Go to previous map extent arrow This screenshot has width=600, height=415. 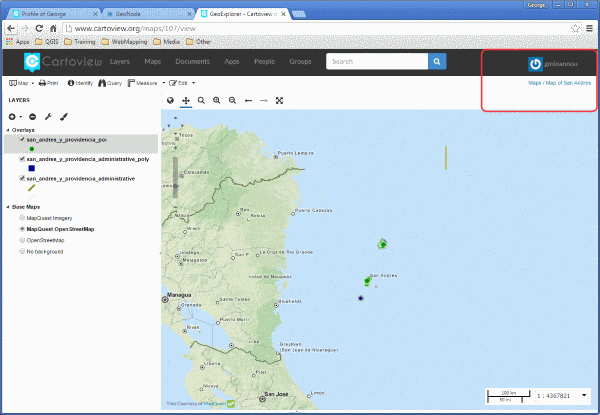point(248,101)
